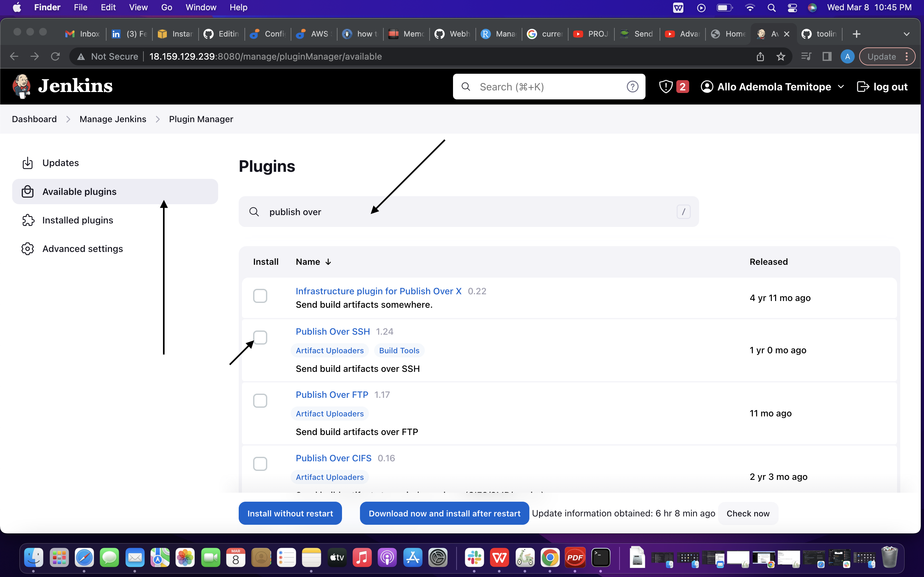The image size is (924, 577).
Task: Open the Publish Over CIFS plugin link
Action: [333, 458]
